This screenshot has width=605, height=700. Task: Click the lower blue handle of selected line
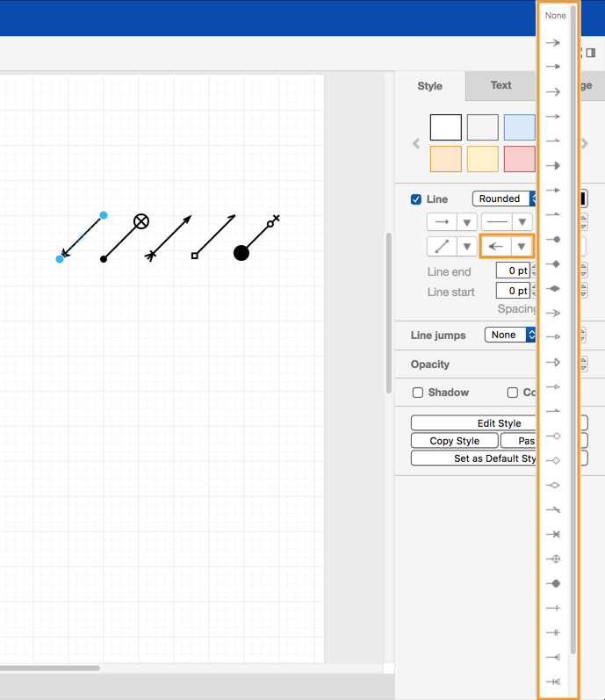[60, 259]
